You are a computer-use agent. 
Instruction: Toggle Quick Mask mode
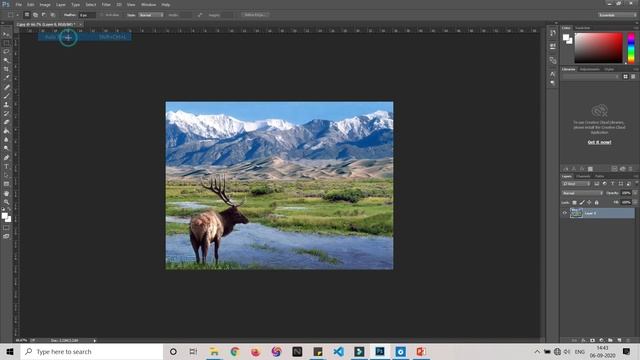(6, 228)
